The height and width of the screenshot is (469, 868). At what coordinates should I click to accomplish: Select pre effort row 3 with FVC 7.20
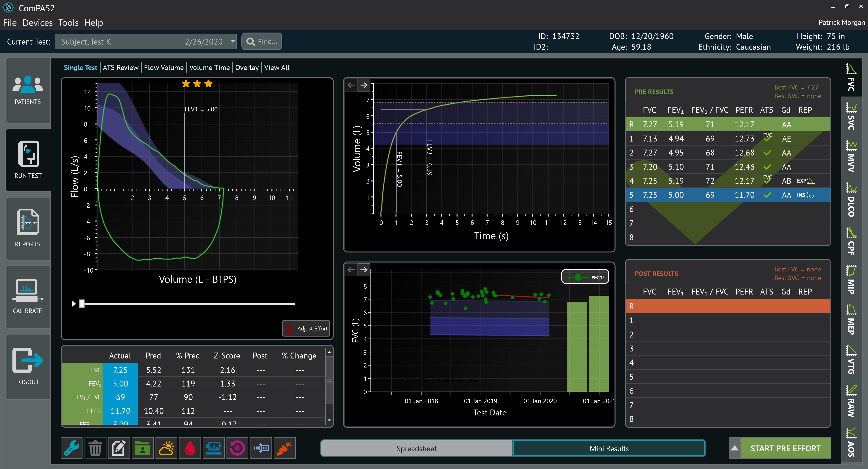(728, 167)
